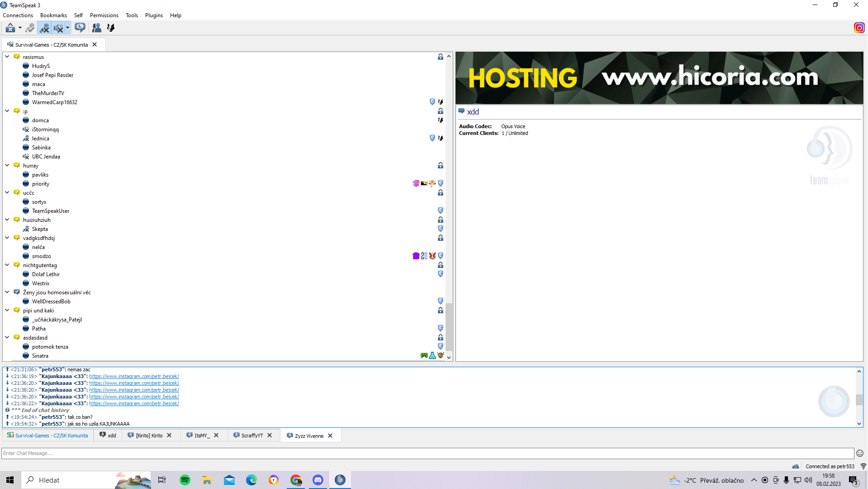Open the dropdown arrow beside Away icon
The image size is (868, 489).
tap(20, 28)
